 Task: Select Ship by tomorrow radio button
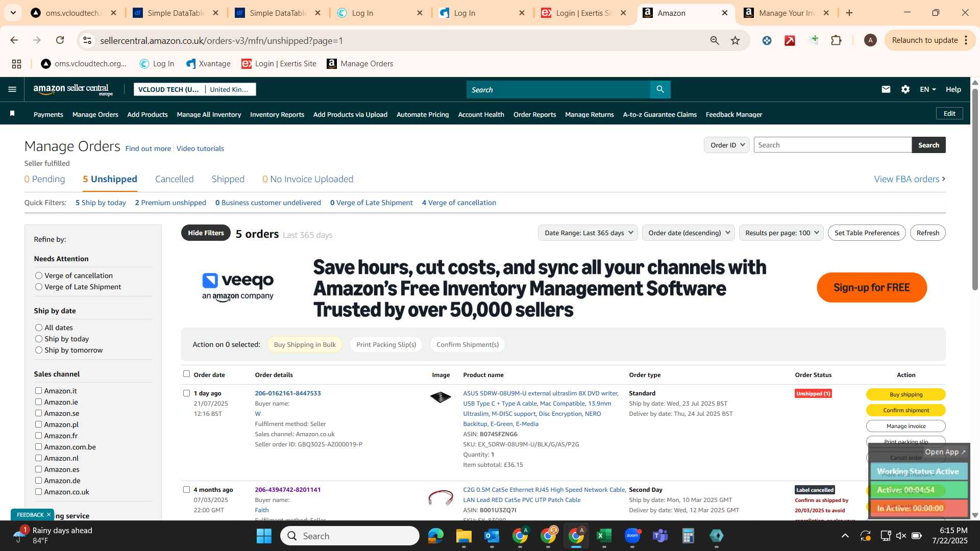pos(38,350)
